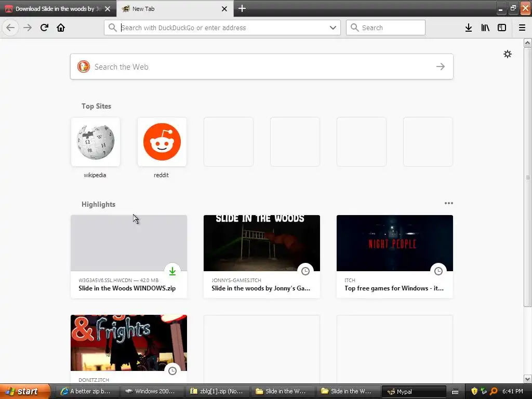This screenshot has height=399, width=532.
Task: Click the security shield tray icon
Action: tap(474, 391)
